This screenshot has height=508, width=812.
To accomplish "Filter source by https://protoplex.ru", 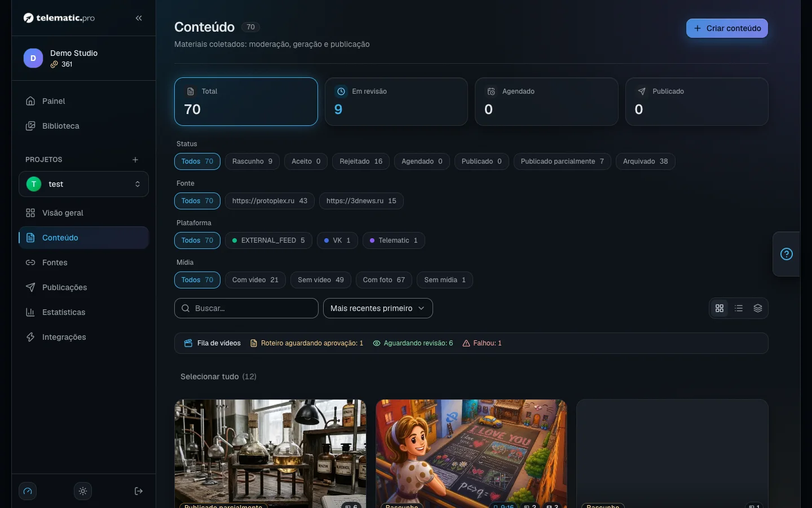I will pos(270,201).
